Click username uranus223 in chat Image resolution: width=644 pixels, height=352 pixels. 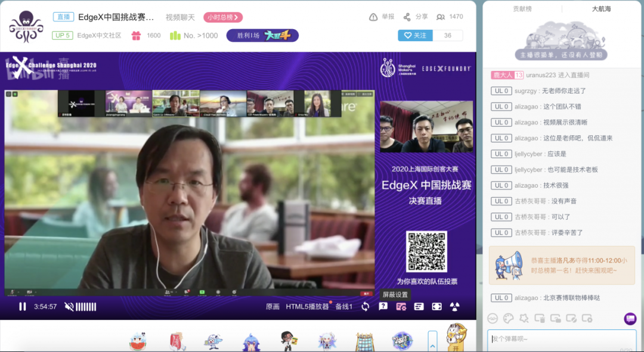click(x=541, y=75)
